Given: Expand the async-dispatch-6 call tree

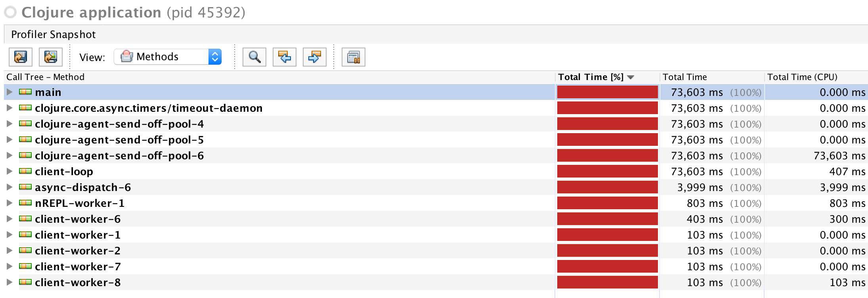Looking at the screenshot, I should [10, 187].
